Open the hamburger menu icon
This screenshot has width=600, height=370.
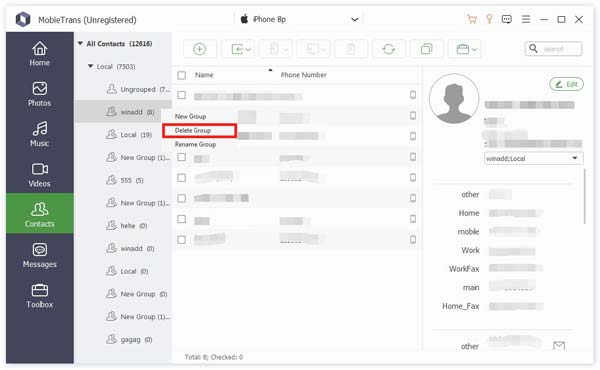[526, 19]
